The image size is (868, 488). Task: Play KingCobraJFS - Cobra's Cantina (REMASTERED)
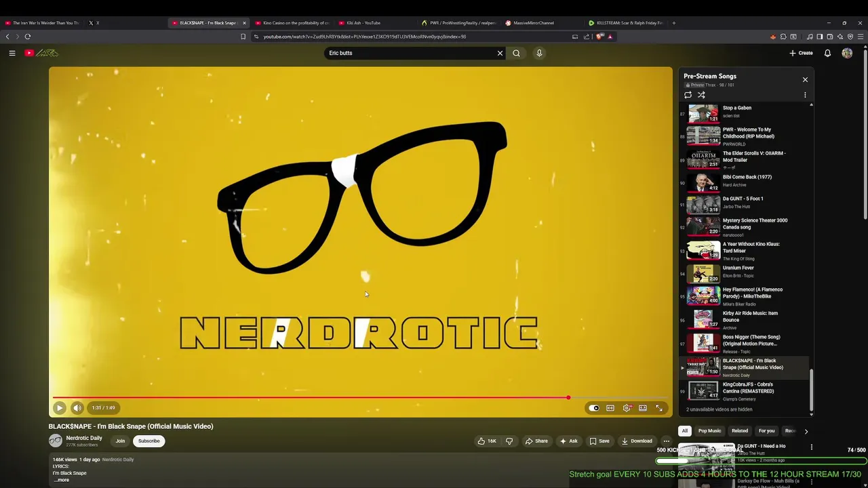point(744,391)
